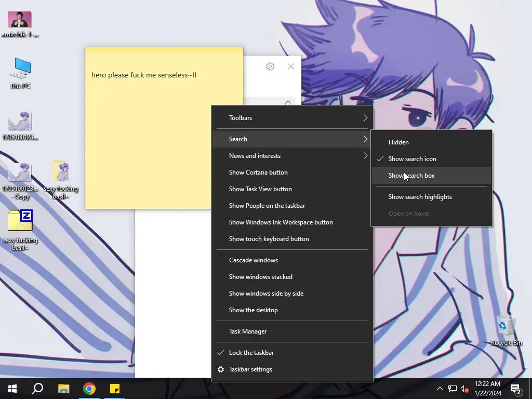
Task: Choose Show the desktop
Action: coord(292,310)
